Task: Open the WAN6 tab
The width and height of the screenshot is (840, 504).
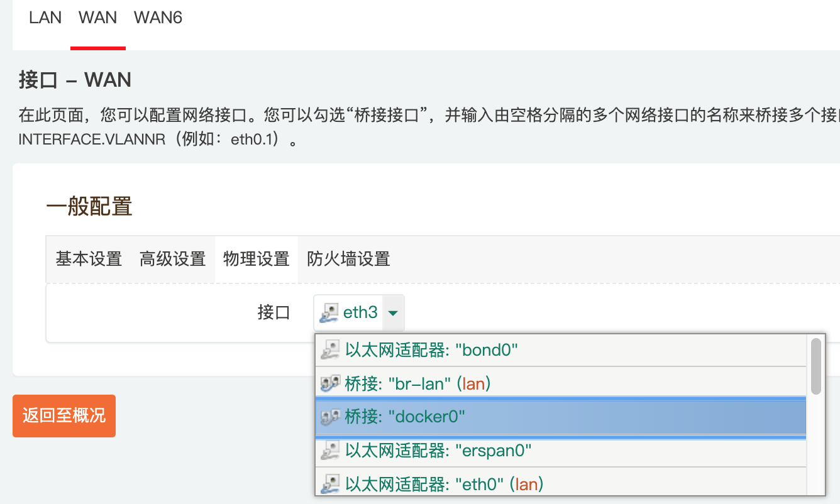Action: point(158,18)
